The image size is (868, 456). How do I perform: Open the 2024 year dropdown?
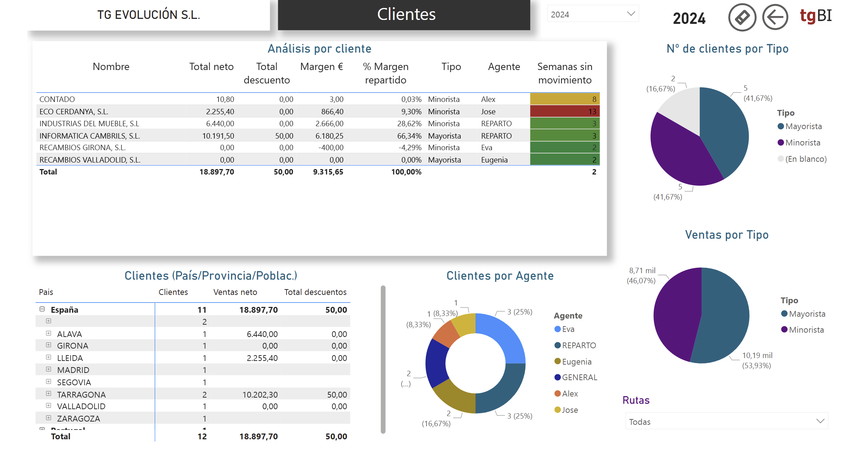(x=593, y=14)
